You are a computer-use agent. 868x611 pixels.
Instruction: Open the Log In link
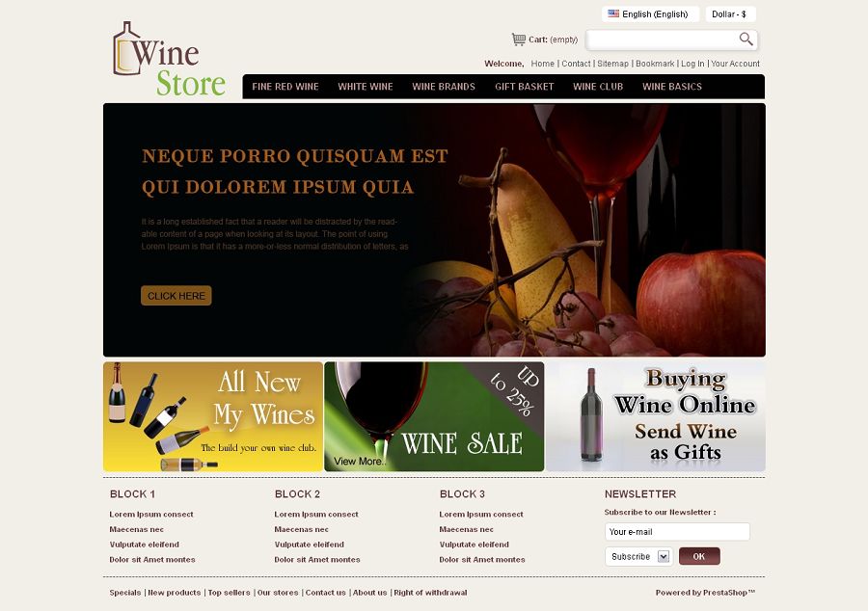(692, 64)
